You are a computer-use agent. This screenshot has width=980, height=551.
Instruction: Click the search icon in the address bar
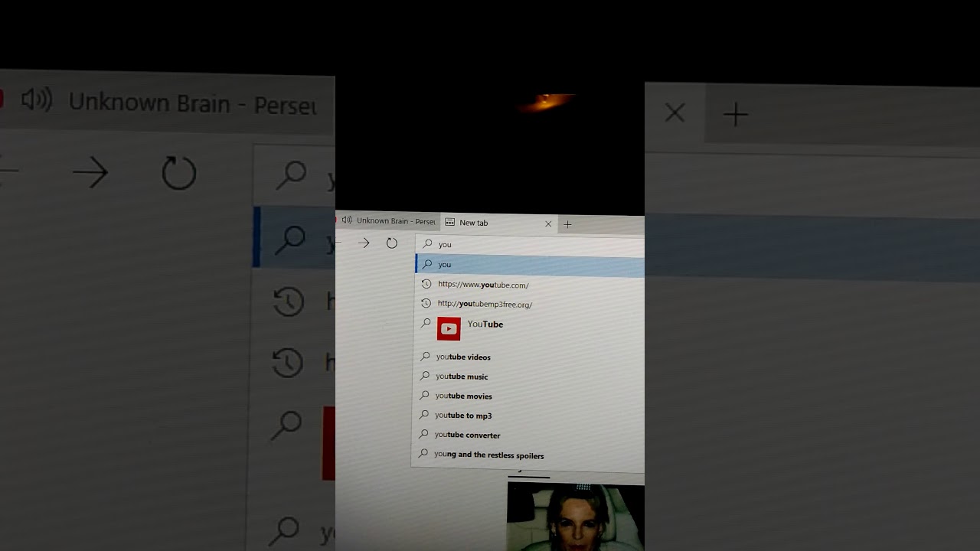coord(428,243)
